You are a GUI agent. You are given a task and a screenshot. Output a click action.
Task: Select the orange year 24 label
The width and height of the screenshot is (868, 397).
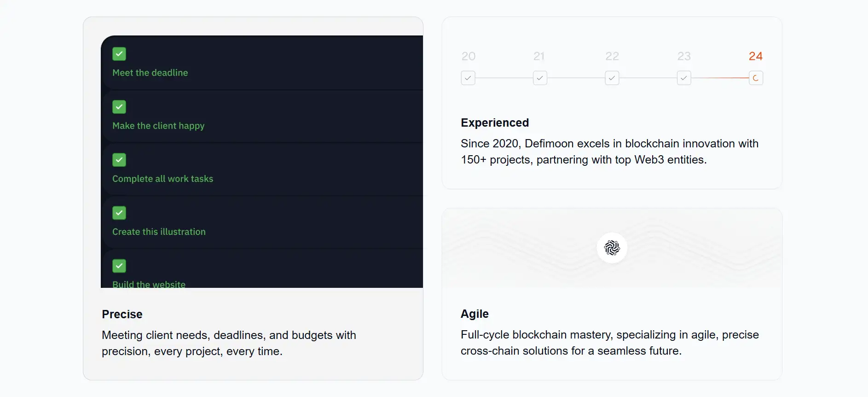[755, 56]
